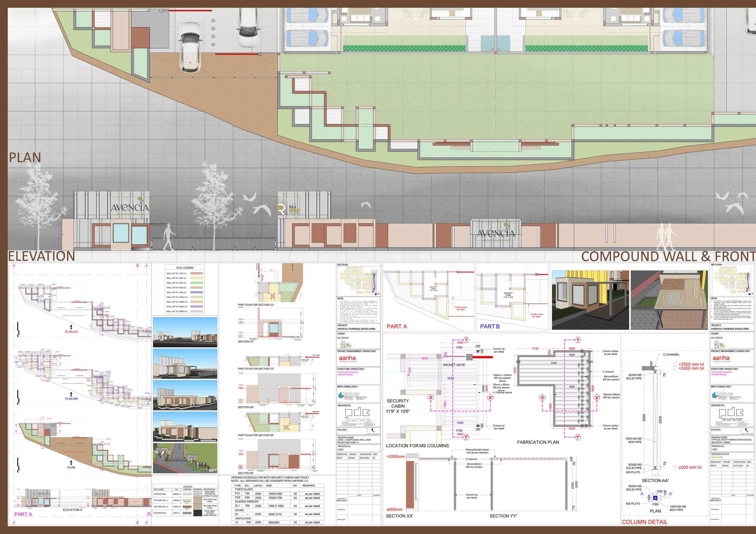The height and width of the screenshot is (534, 756).
Task: Click the green GFC COPY drawing status text
Action: tap(717, 457)
